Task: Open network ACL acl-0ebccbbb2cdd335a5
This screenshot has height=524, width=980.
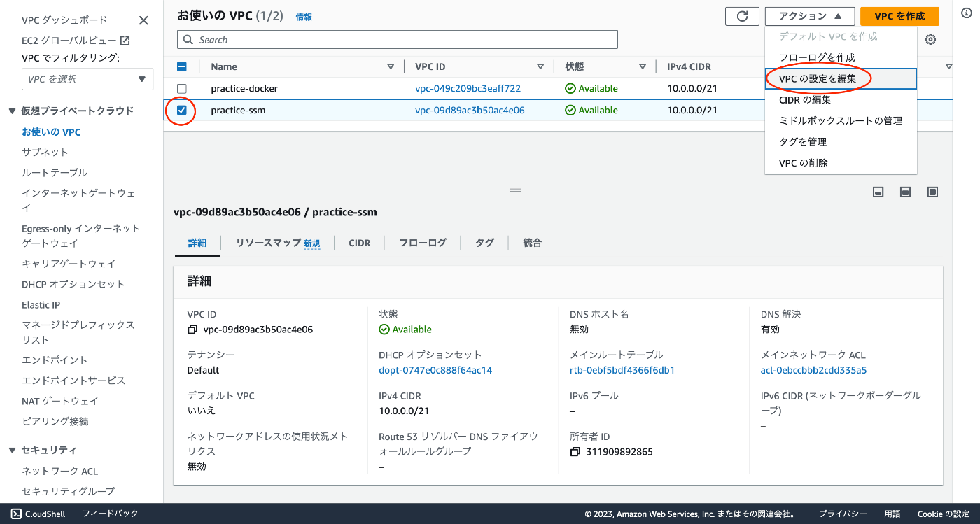Action: coord(813,370)
